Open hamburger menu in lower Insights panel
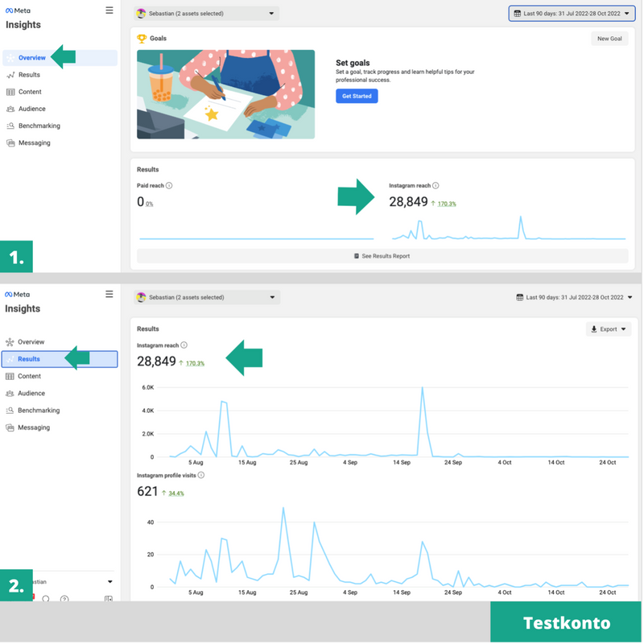The height and width of the screenshot is (644, 644). [x=109, y=295]
